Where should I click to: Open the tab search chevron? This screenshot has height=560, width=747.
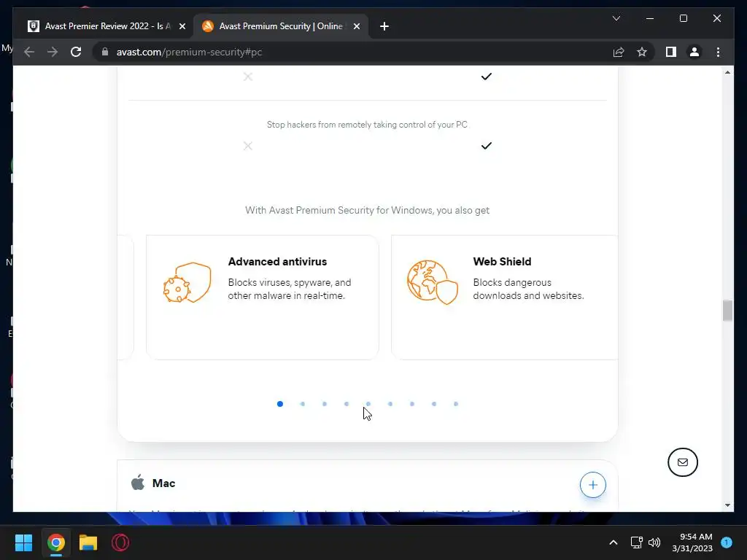pyautogui.click(x=616, y=18)
